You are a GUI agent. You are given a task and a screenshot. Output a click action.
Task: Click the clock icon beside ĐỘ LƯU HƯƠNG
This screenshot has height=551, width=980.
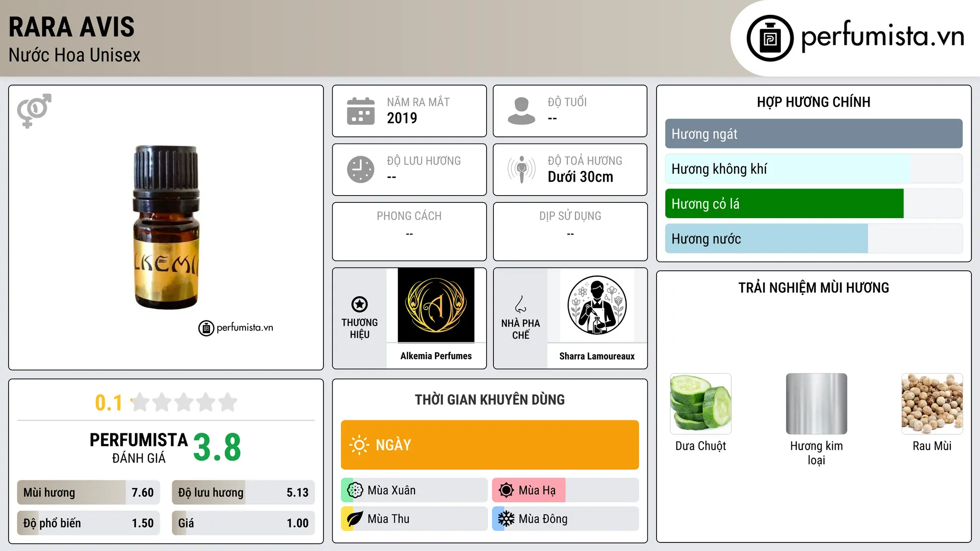(360, 169)
